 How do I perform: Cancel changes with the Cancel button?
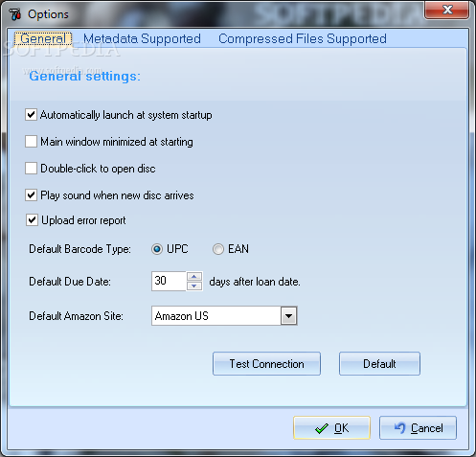[418, 428]
